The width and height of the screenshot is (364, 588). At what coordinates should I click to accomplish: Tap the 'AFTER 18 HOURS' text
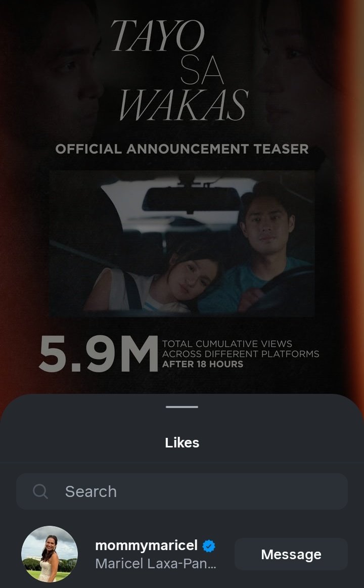(202, 364)
